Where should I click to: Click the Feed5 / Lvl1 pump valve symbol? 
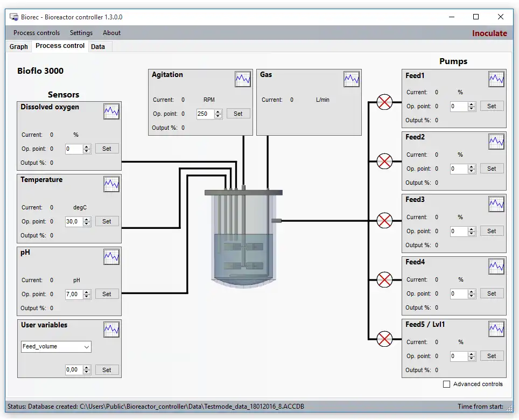click(x=384, y=339)
